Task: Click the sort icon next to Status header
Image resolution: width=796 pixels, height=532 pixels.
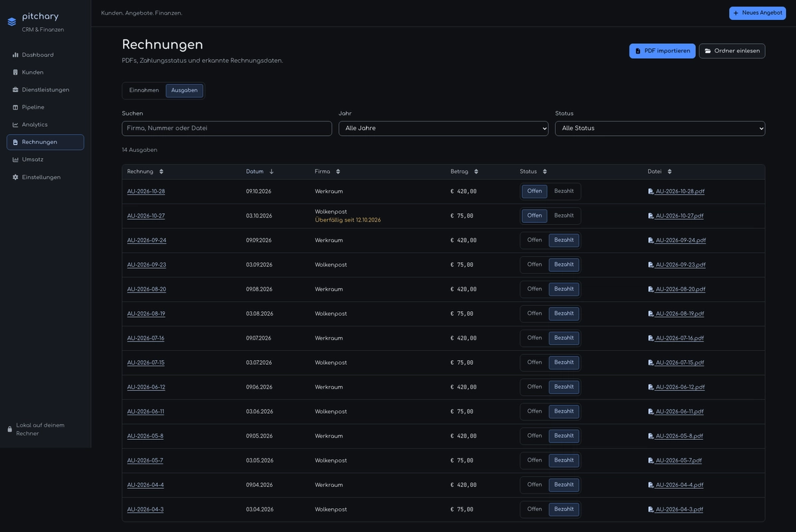Action: click(545, 171)
